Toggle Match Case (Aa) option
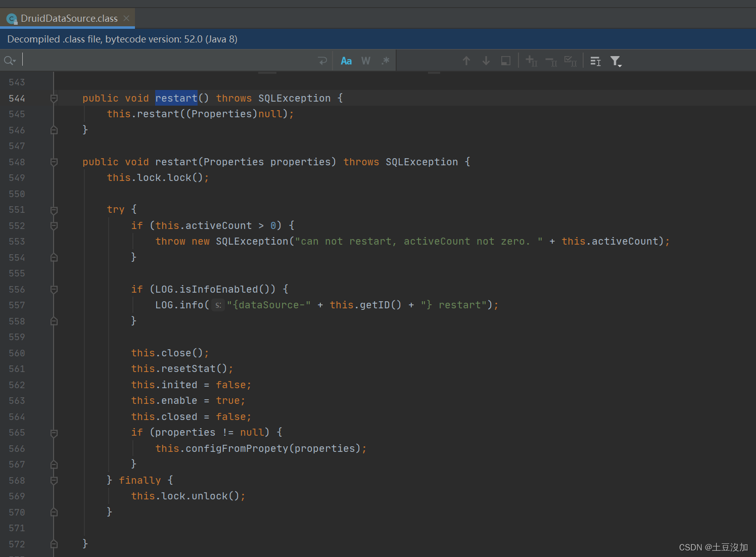The width and height of the screenshot is (756, 557). pyautogui.click(x=346, y=61)
